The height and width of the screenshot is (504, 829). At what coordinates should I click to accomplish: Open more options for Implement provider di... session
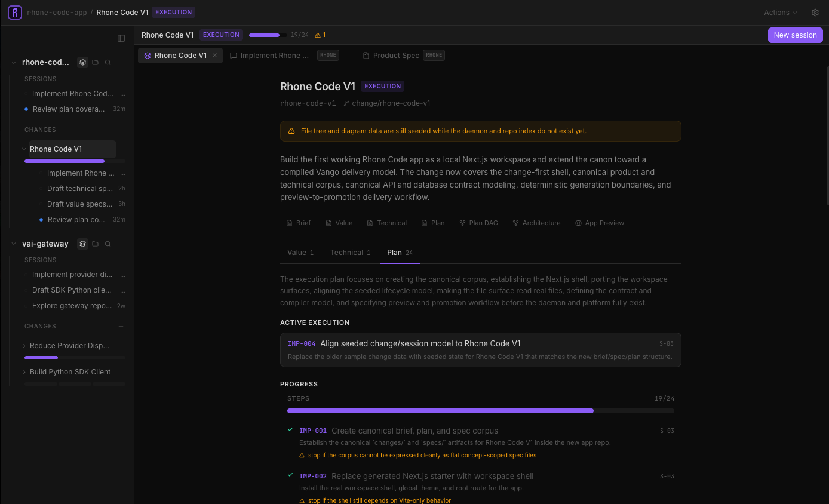click(122, 275)
